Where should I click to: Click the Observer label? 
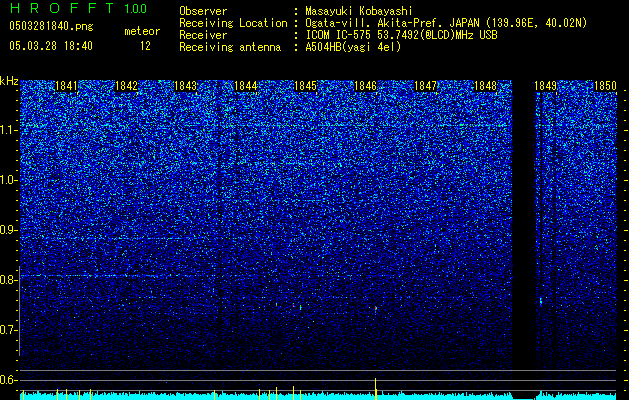pyautogui.click(x=203, y=11)
